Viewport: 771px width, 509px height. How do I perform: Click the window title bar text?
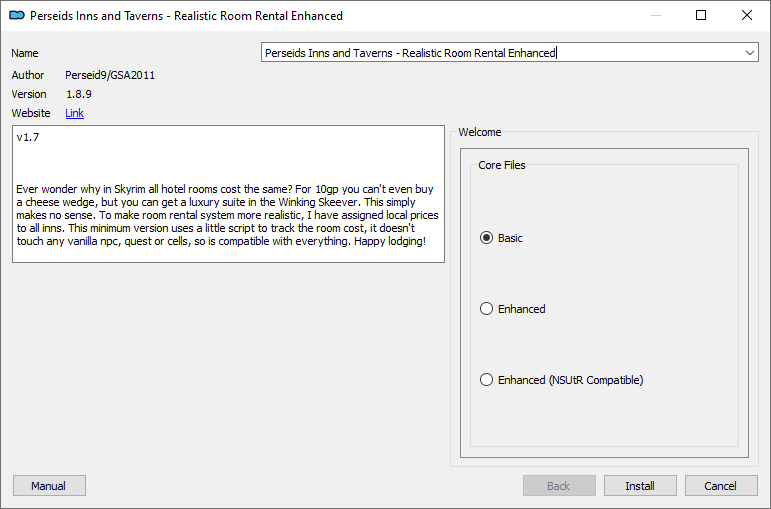point(186,16)
